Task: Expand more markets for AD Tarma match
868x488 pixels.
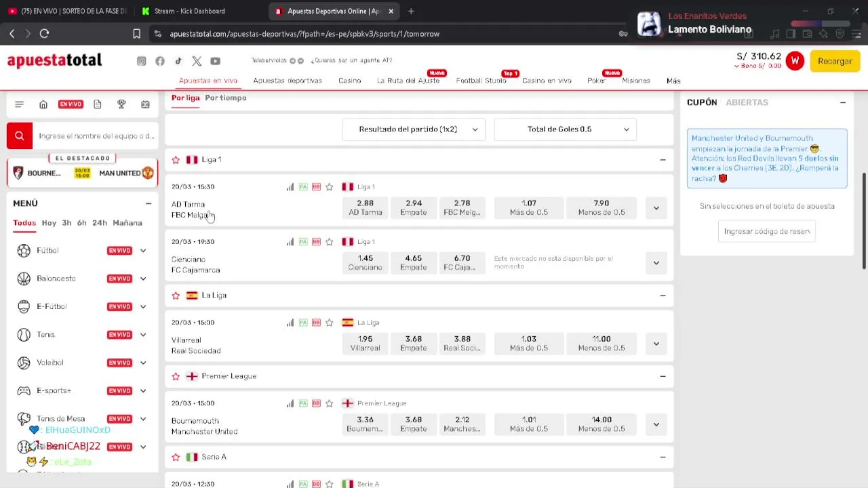Action: pyautogui.click(x=656, y=208)
